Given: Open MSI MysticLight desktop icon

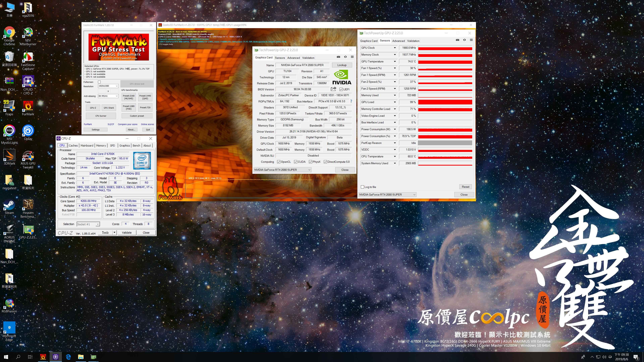Looking at the screenshot, I should coord(9,134).
